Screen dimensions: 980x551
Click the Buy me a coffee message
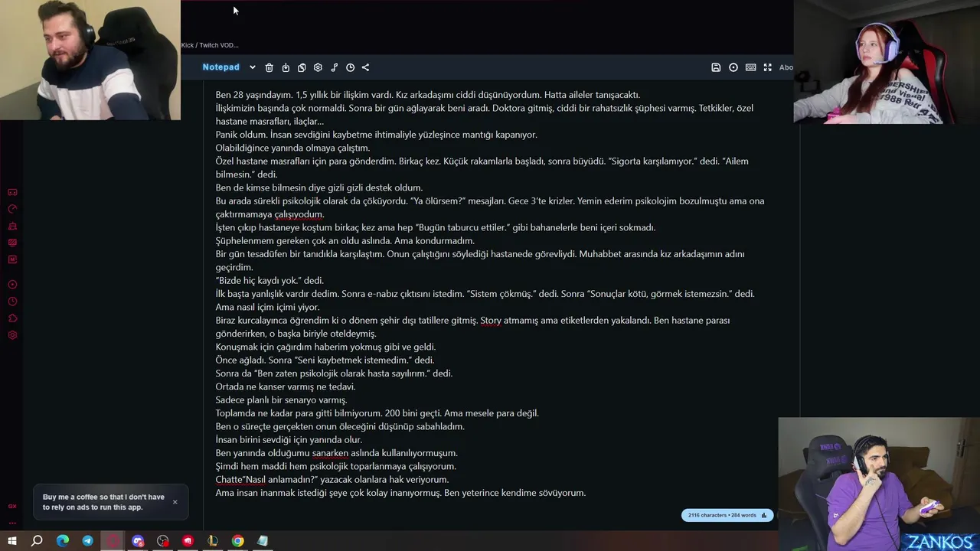(103, 502)
